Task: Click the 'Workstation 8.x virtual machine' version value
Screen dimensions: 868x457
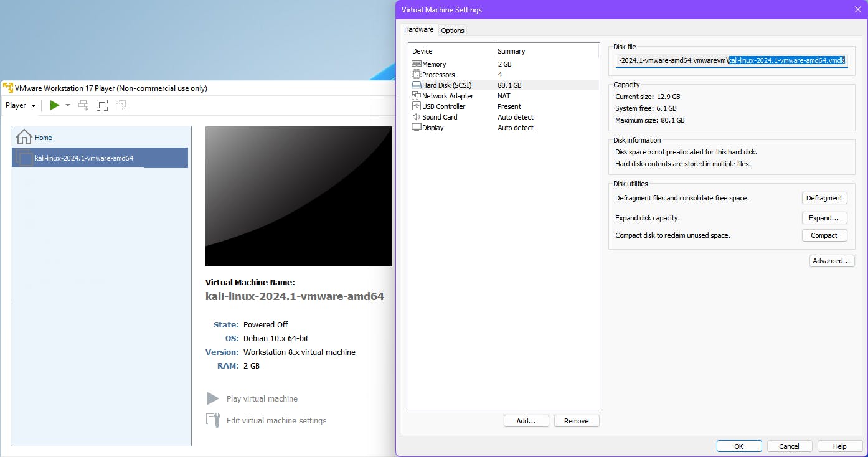Action: [300, 352]
